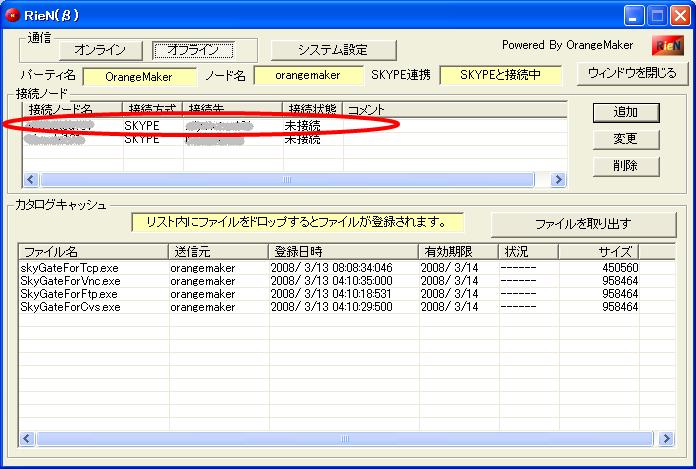
Task: Click the size value 450560
Action: click(620, 268)
